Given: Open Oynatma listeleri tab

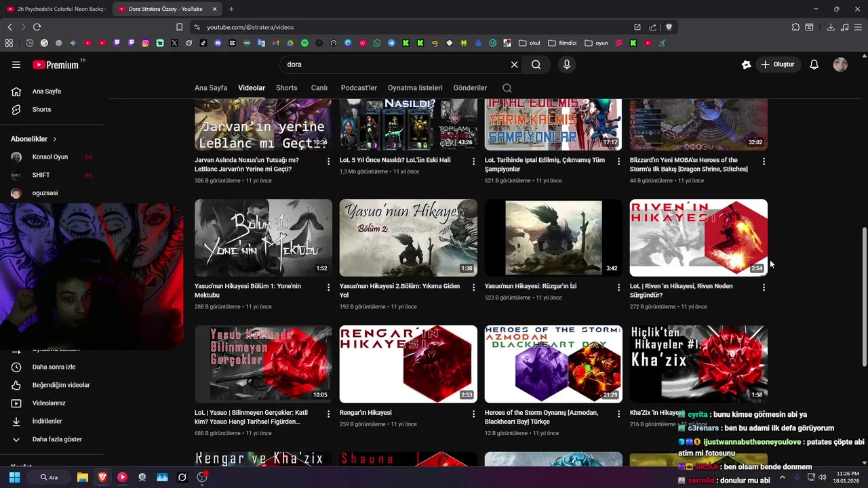Looking at the screenshot, I should click(x=415, y=88).
